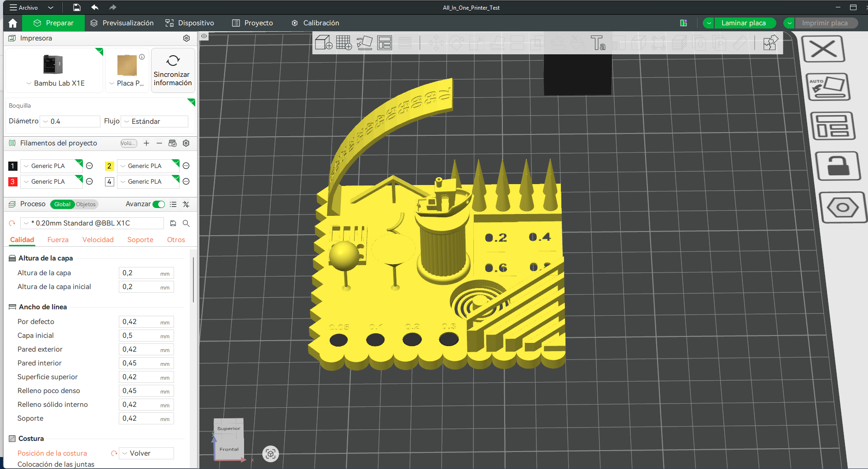The image size is (868, 469).
Task: Select the Velocidad settings tab
Action: pyautogui.click(x=98, y=240)
